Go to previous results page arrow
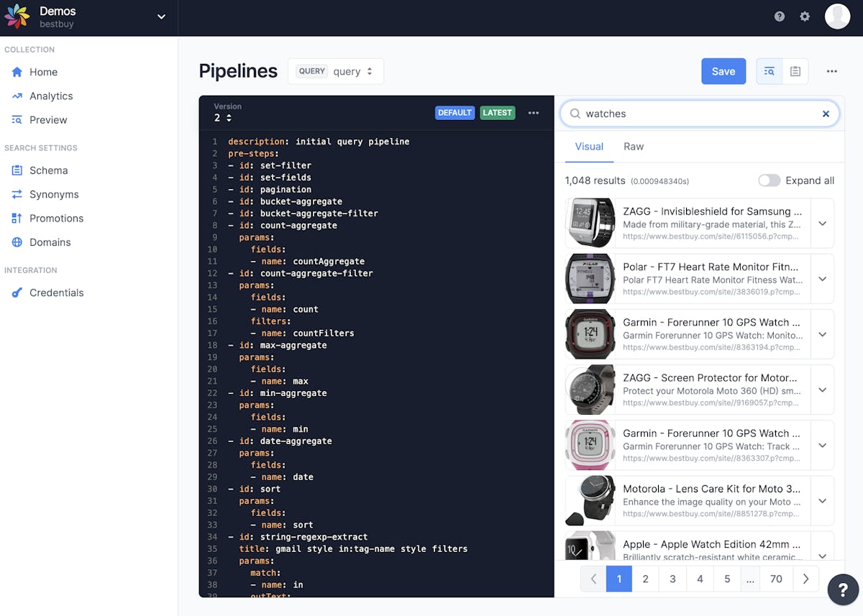The image size is (863, 616). 593,579
